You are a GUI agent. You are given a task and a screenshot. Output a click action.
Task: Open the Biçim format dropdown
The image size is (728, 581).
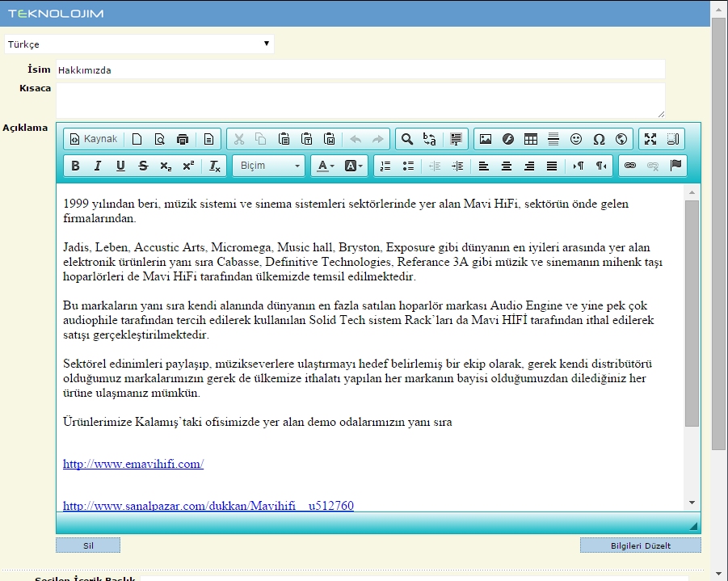point(269,166)
